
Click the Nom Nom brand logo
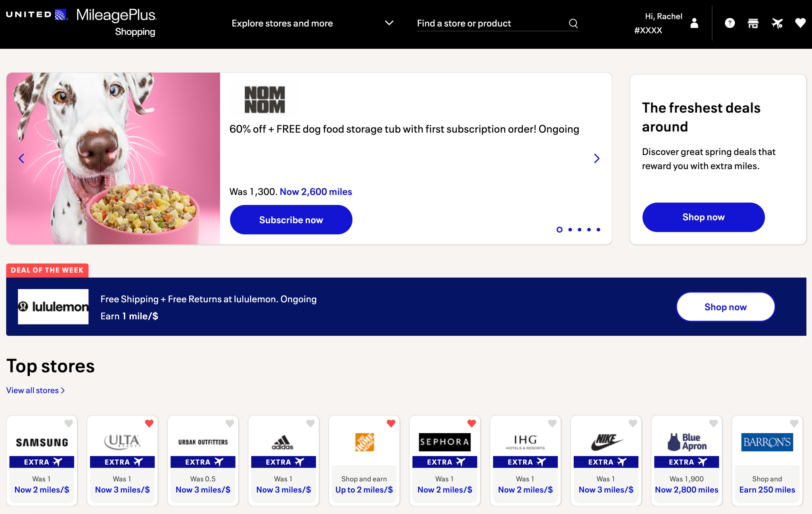(x=264, y=99)
